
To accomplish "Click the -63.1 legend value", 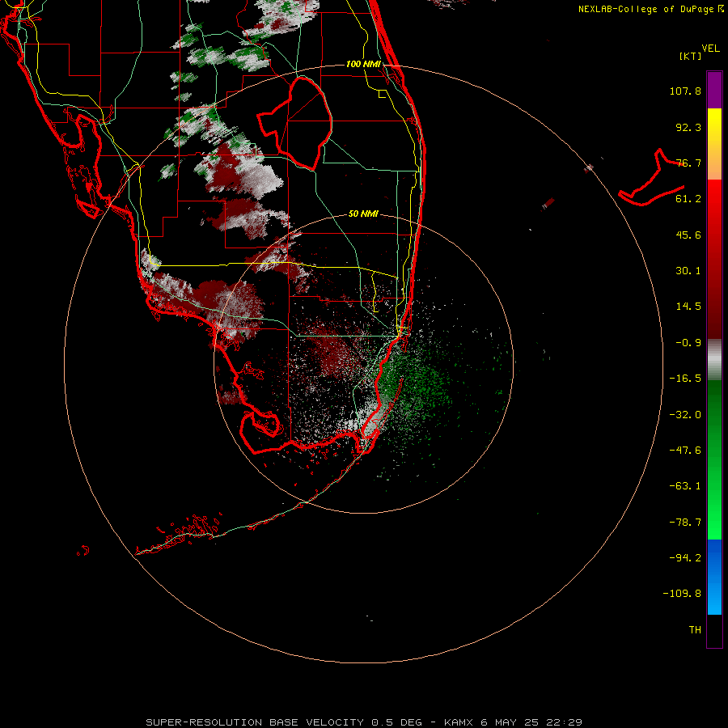I will coord(685,486).
